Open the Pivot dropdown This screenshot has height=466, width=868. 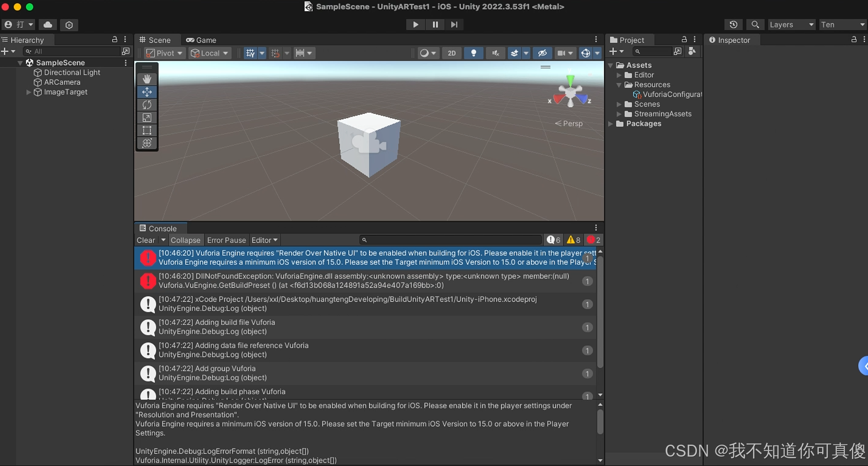click(x=164, y=53)
